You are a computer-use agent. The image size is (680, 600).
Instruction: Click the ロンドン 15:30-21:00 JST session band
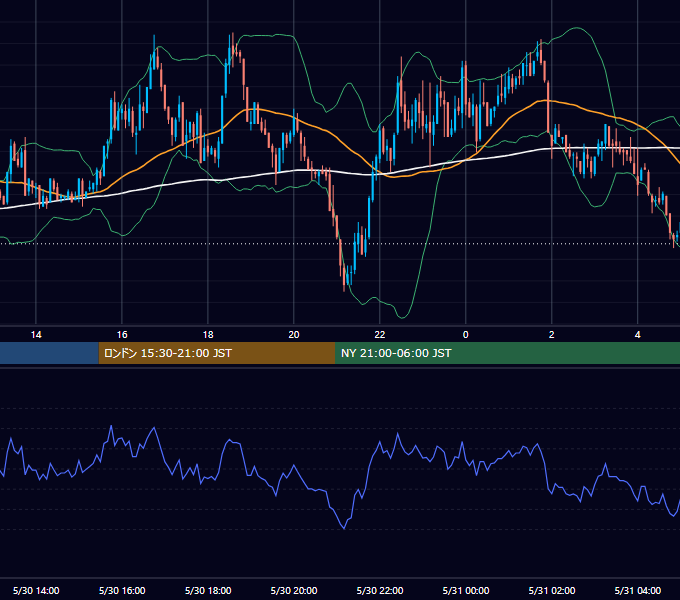point(217,353)
